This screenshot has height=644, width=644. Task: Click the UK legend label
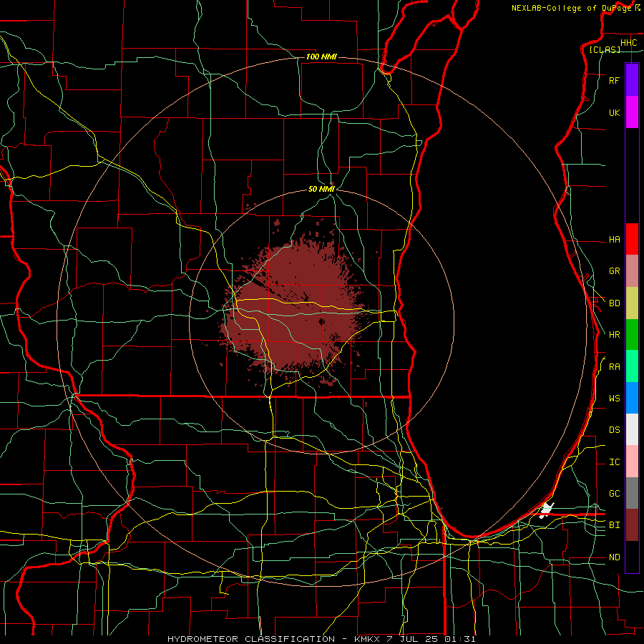614,113
